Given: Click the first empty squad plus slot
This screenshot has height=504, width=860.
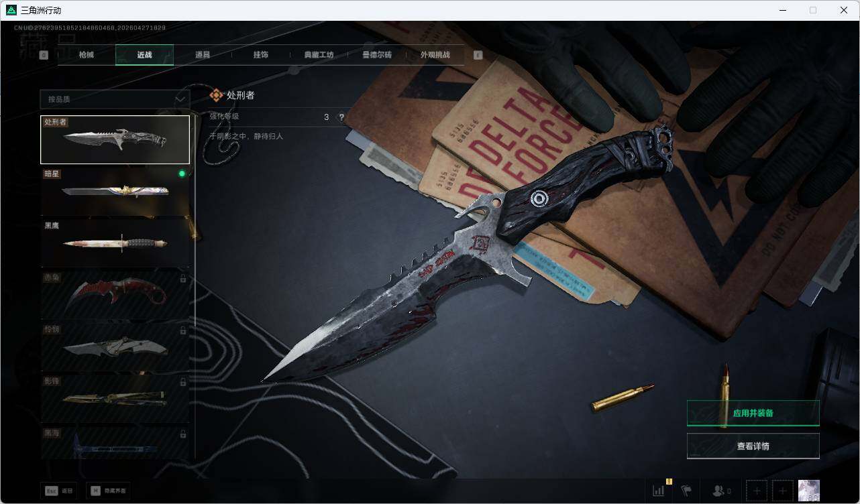Looking at the screenshot, I should point(756,491).
